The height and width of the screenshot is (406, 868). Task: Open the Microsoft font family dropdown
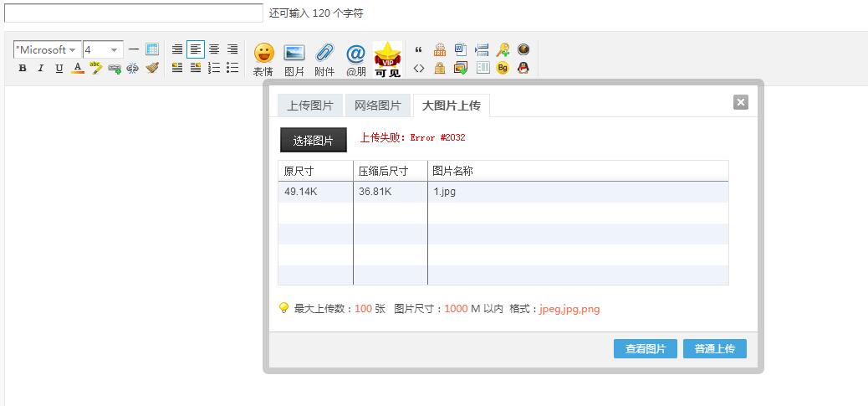tap(47, 50)
